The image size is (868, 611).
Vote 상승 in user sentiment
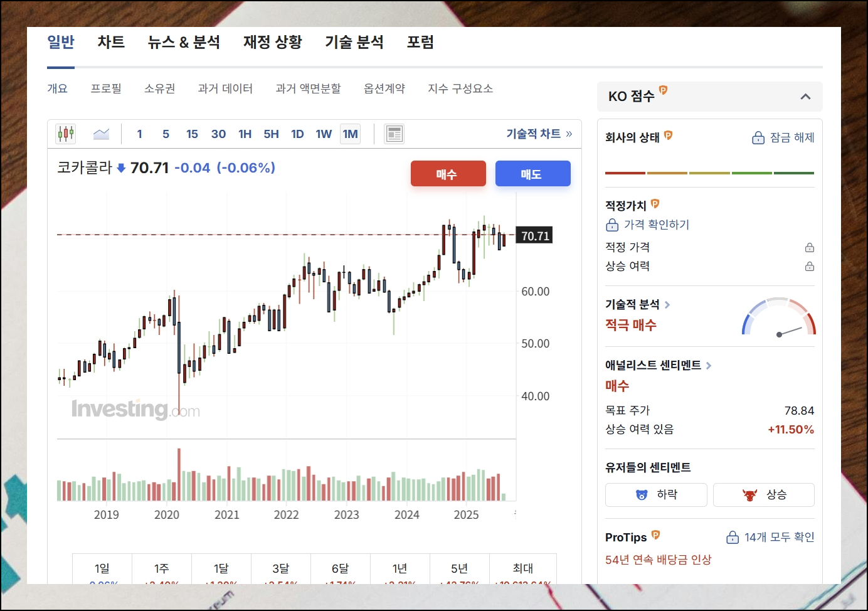coord(764,494)
